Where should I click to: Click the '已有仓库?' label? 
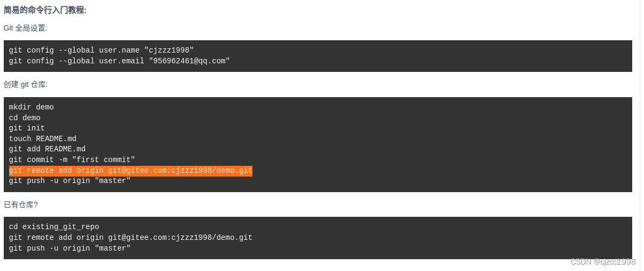pyautogui.click(x=20, y=204)
